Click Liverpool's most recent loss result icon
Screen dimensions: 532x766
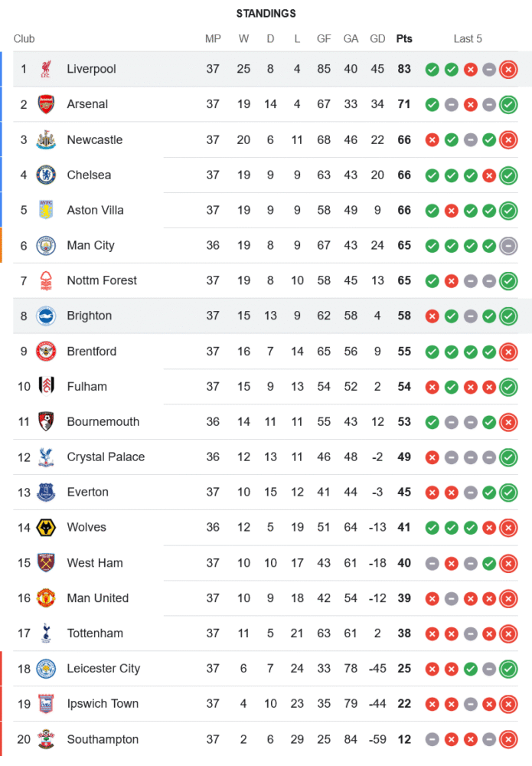(x=508, y=70)
